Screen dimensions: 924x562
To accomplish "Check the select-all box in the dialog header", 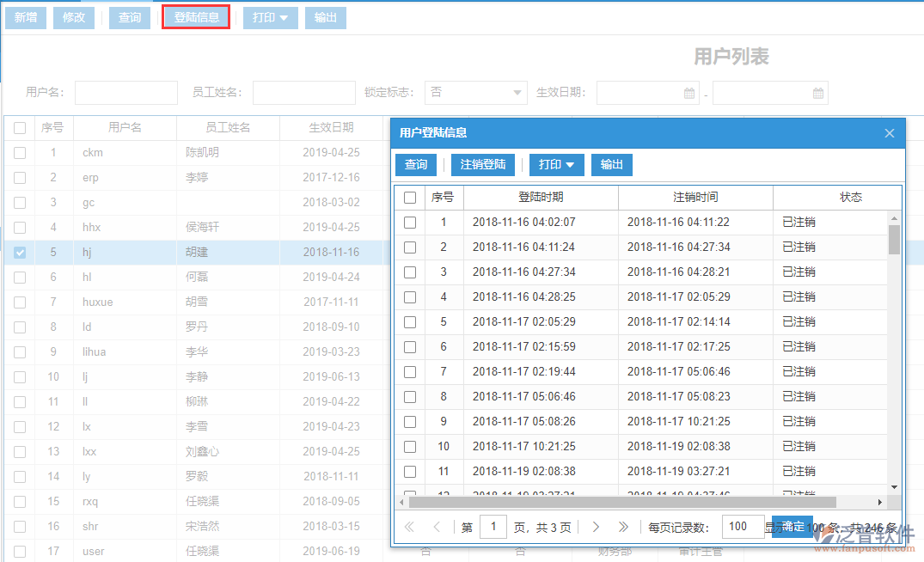I will pyautogui.click(x=412, y=197).
